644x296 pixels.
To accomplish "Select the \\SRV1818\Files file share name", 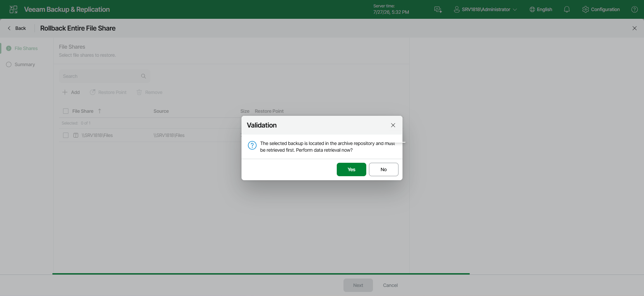I will point(97,135).
